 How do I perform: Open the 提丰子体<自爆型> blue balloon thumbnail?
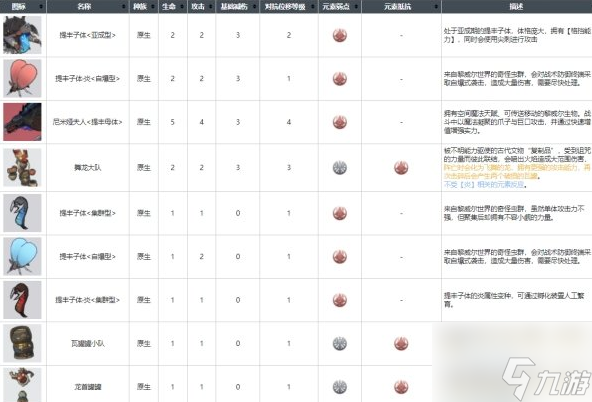22,257
